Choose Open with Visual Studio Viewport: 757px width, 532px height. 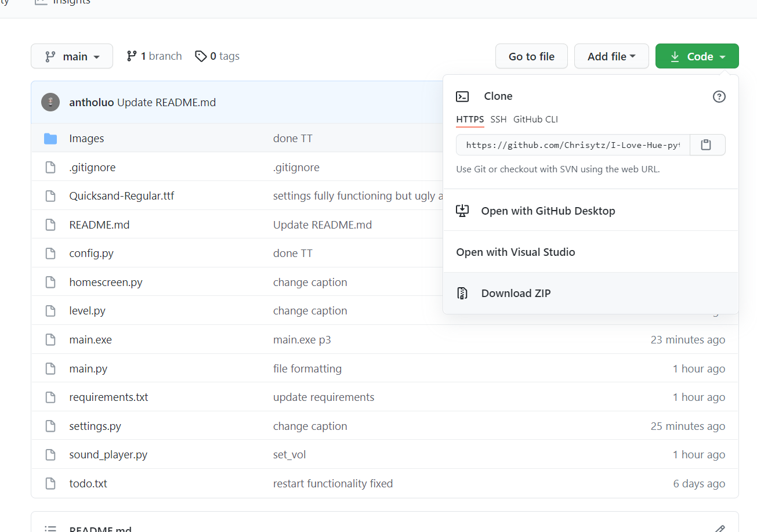click(591, 252)
